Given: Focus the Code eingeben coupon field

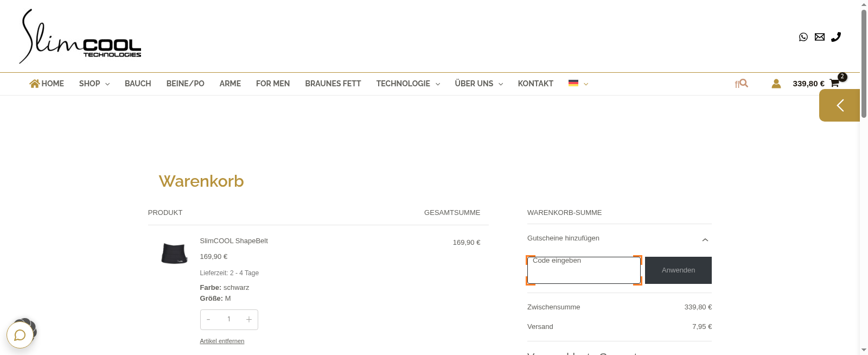Looking at the screenshot, I should click(x=584, y=270).
